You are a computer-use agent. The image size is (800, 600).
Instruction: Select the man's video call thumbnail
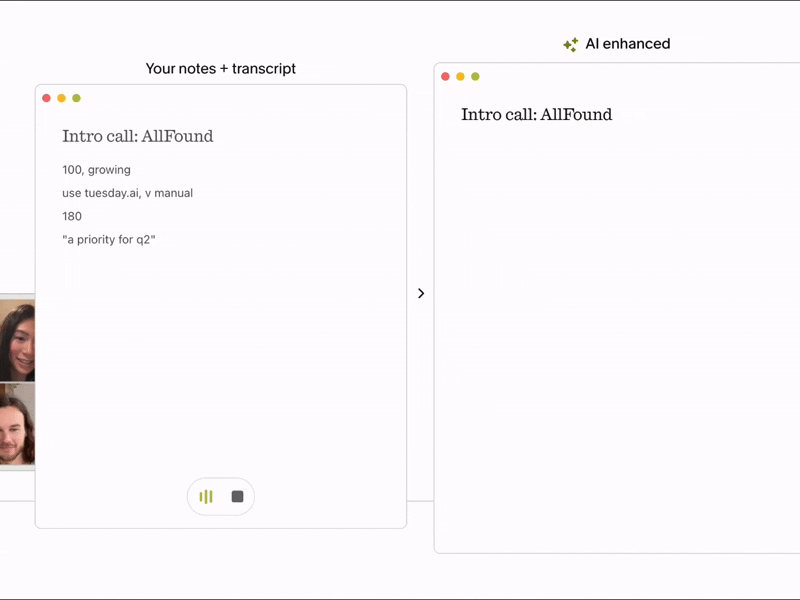tap(17, 427)
